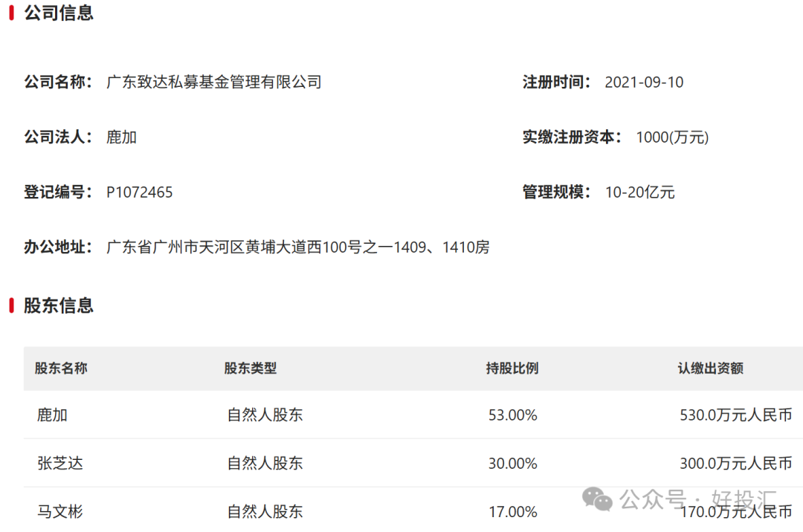Screen dimensions: 803x532
Task: Click the 持股比例 column header
Action: coord(512,368)
